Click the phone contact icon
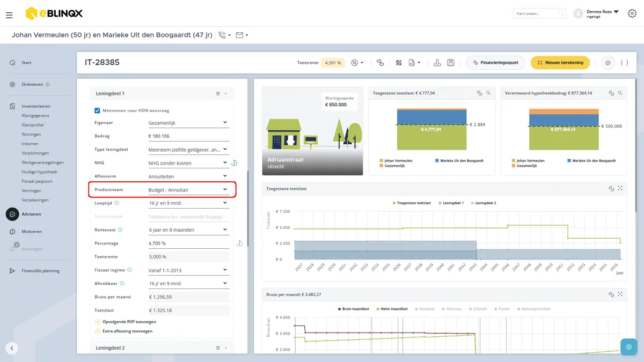644x362 pixels. pyautogui.click(x=223, y=35)
